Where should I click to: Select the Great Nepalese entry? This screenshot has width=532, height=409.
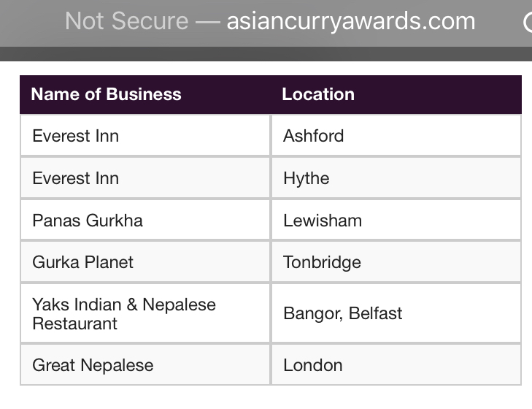[x=93, y=365]
